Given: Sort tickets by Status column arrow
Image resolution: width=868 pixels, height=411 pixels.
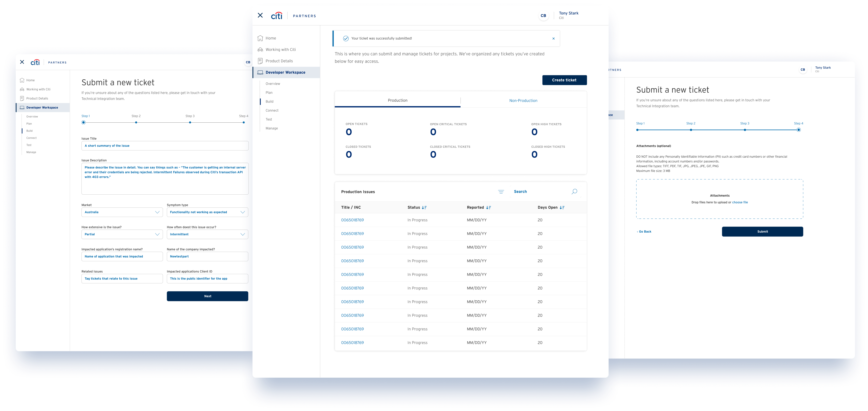Looking at the screenshot, I should (x=424, y=208).
